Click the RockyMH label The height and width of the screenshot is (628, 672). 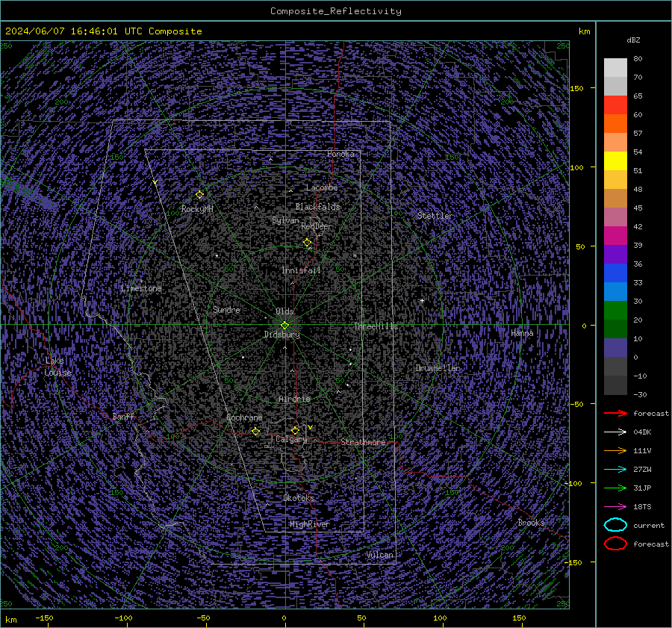point(197,209)
